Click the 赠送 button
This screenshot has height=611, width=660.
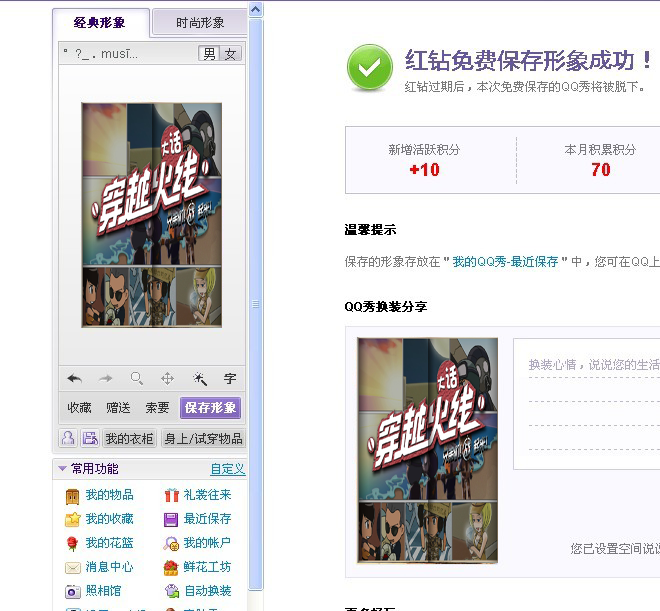click(x=118, y=407)
